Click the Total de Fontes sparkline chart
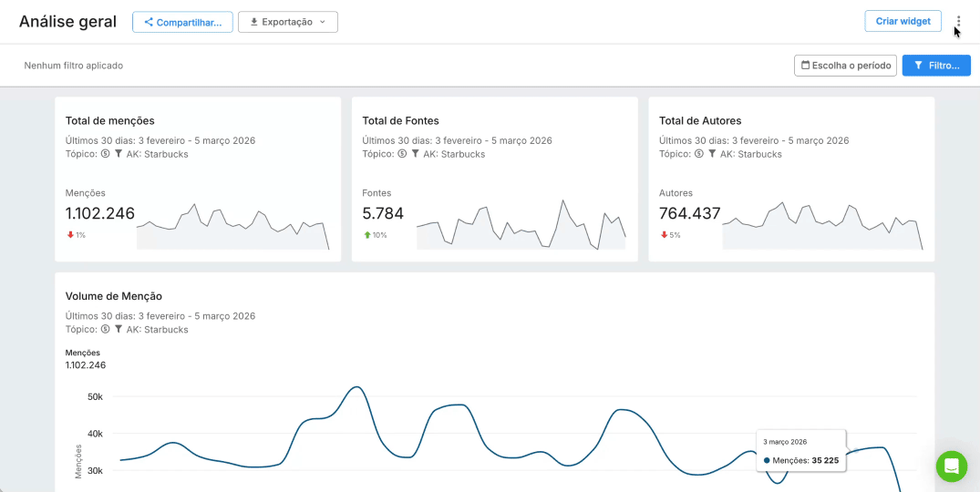This screenshot has width=980, height=492. pyautogui.click(x=521, y=225)
